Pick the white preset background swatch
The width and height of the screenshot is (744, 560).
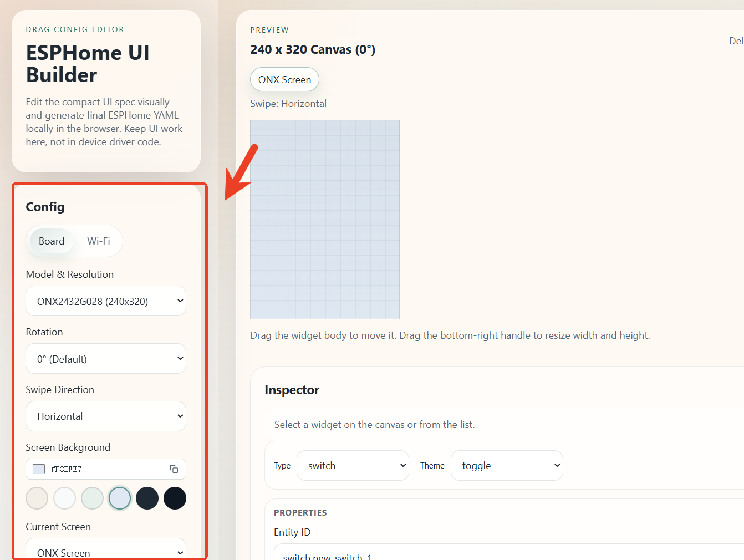click(x=65, y=498)
